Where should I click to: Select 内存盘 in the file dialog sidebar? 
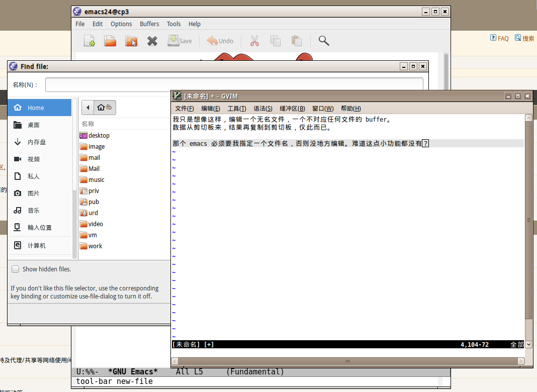[40, 142]
